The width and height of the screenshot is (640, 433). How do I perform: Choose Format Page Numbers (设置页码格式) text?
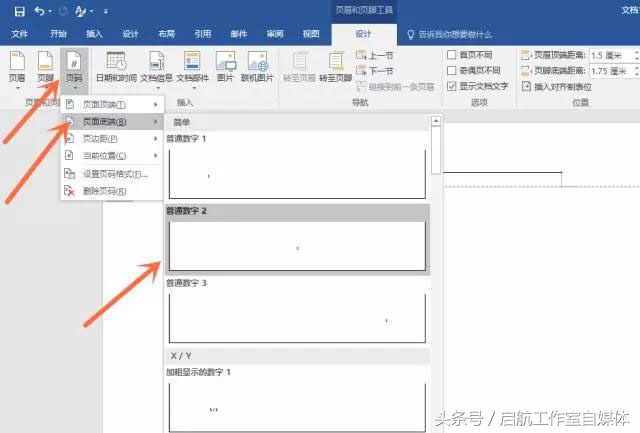115,174
